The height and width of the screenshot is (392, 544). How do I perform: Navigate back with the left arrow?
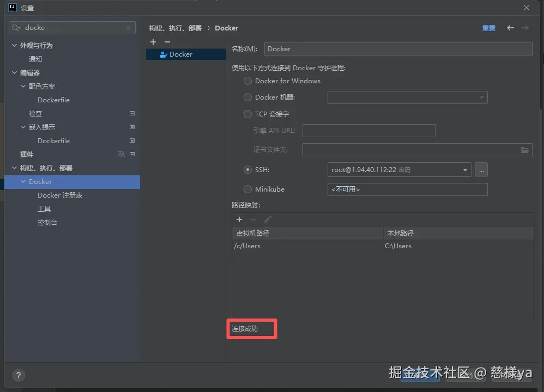(x=510, y=28)
